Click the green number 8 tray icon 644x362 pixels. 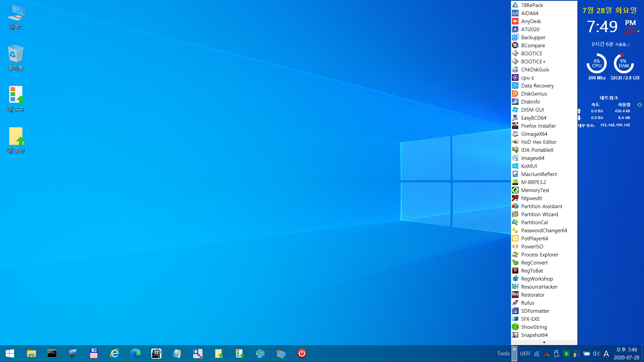566,354
